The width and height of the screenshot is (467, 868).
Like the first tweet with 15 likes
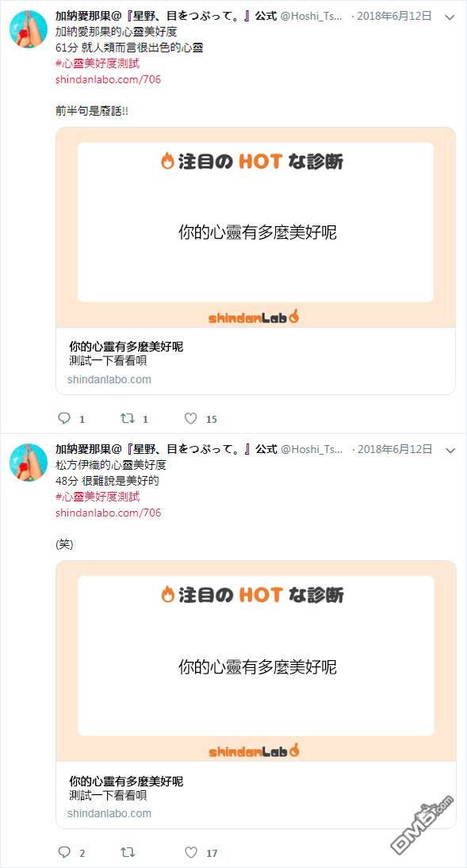click(x=191, y=418)
